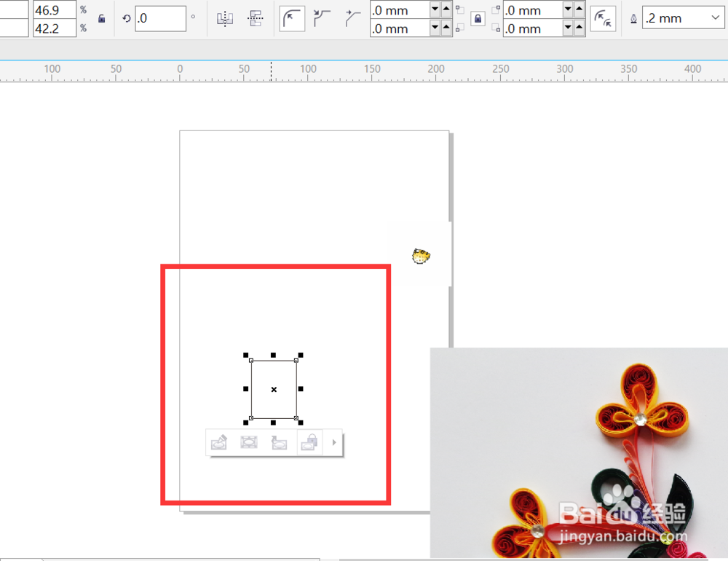Select the scalloped corner style
Viewport: 728px width, 561px height.
[321, 19]
